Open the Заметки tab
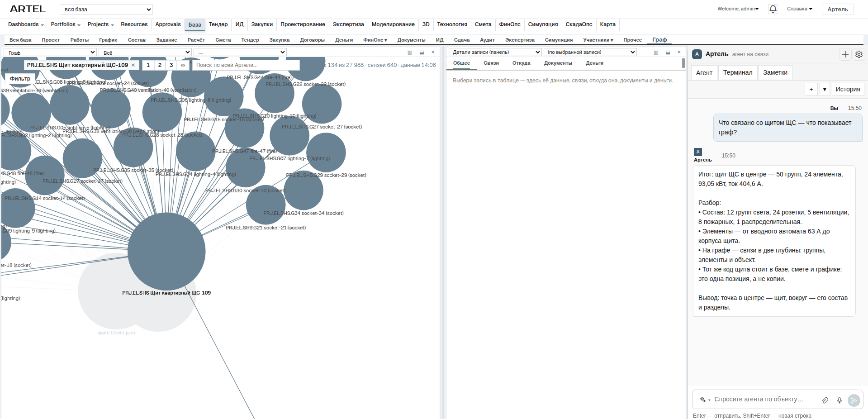The image size is (868, 419). (775, 72)
